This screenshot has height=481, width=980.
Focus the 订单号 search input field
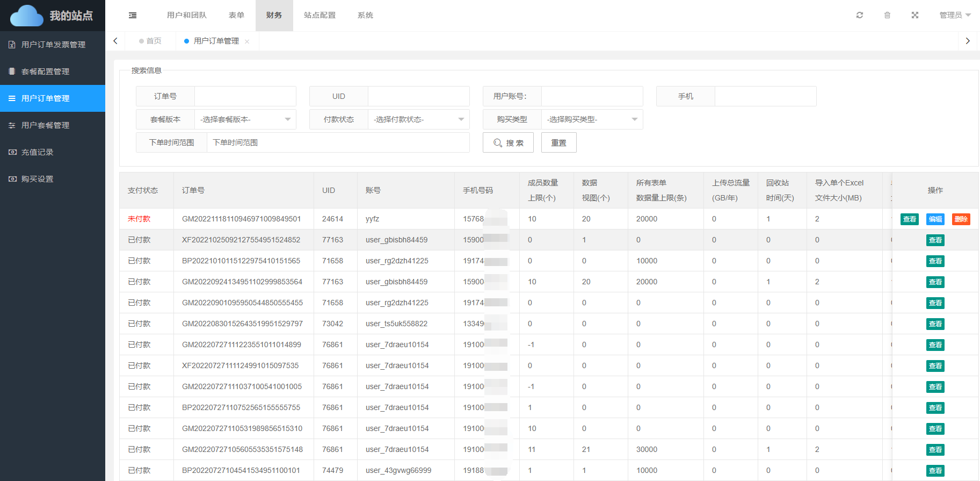click(x=245, y=96)
